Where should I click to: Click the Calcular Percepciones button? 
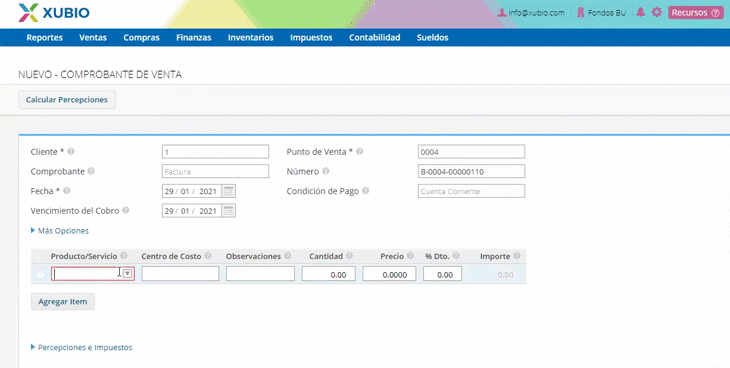pos(67,100)
